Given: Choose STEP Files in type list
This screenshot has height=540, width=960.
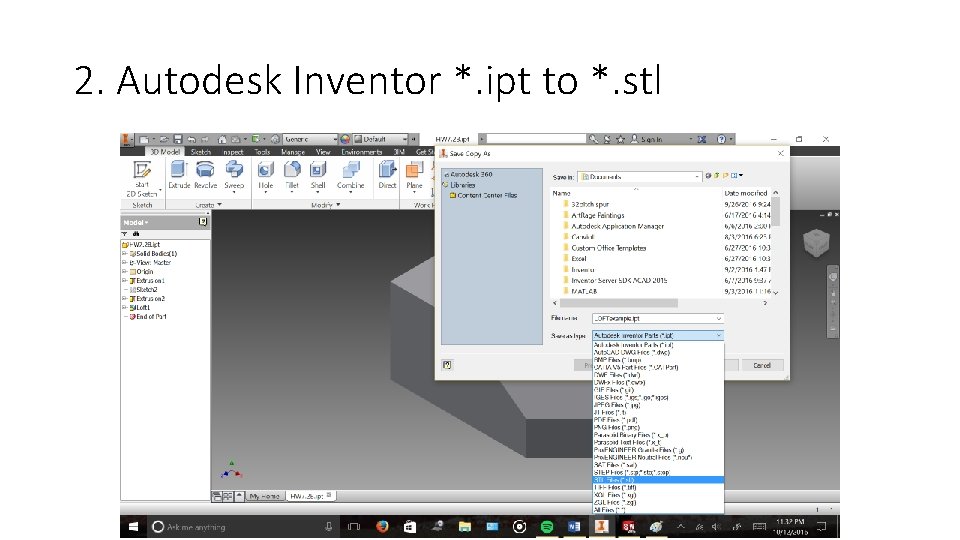Looking at the screenshot, I should [658, 473].
